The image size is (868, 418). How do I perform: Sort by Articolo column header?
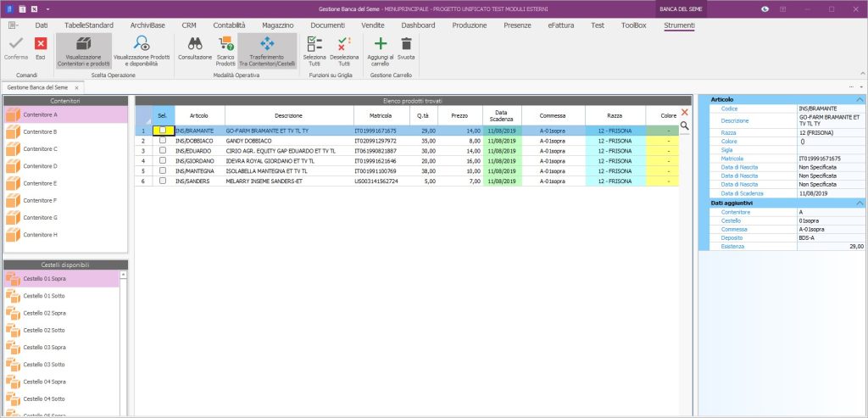pos(199,115)
